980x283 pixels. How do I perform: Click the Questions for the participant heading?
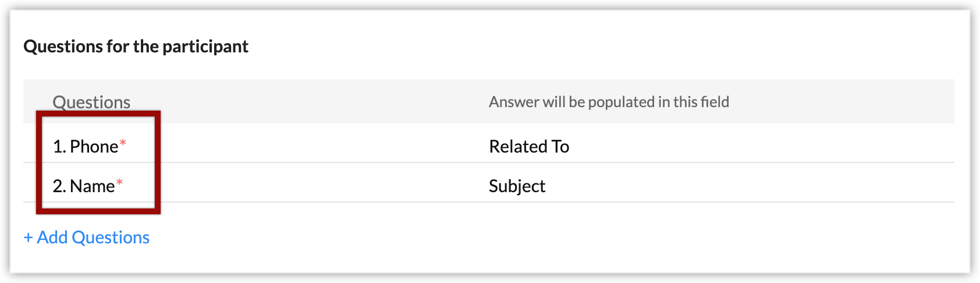tap(136, 47)
